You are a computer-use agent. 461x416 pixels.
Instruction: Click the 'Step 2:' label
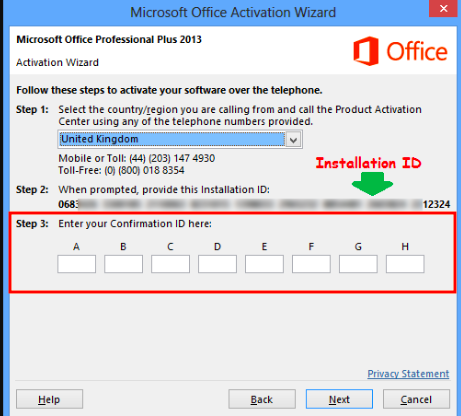32,189
